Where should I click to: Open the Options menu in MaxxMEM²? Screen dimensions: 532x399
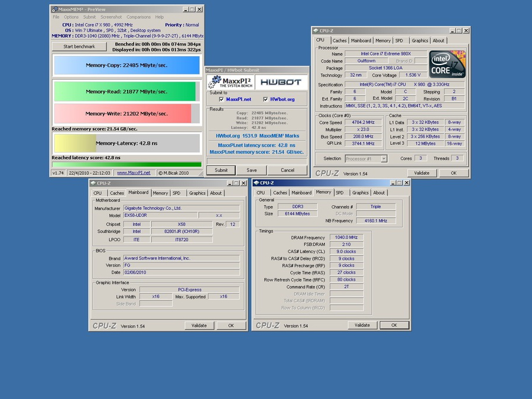(72, 17)
